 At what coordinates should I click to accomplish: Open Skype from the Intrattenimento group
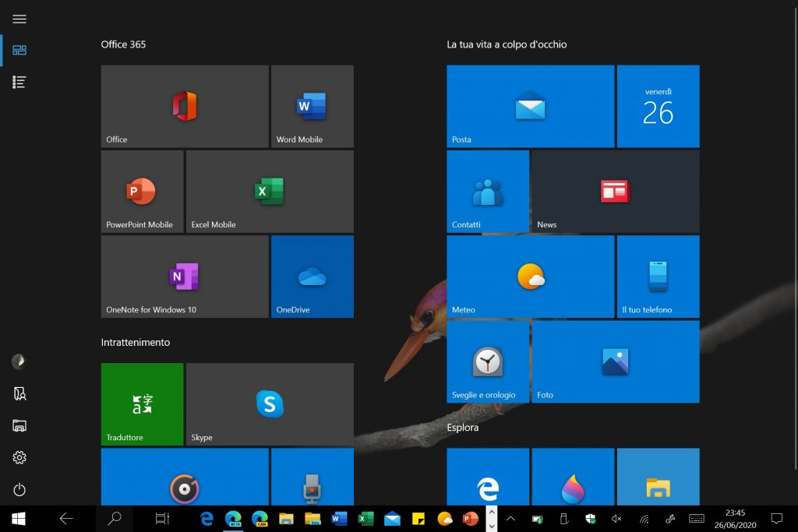click(270, 403)
